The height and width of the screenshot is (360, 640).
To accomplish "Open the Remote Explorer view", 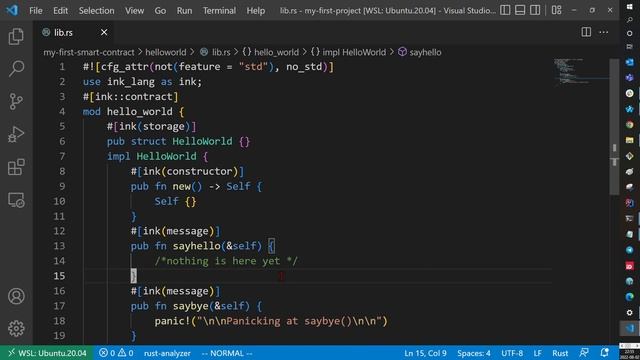I will coord(16,200).
